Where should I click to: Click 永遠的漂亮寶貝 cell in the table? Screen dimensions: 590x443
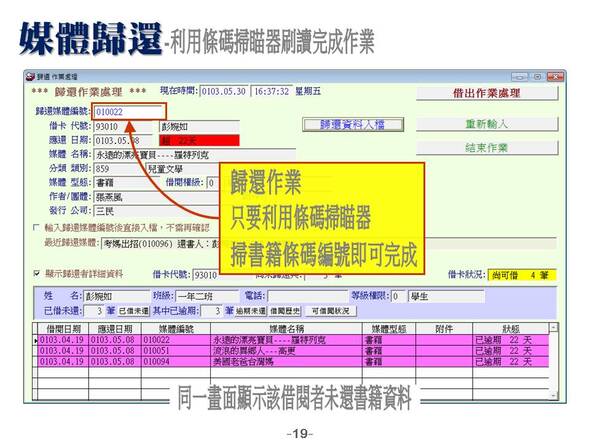tap(286, 340)
